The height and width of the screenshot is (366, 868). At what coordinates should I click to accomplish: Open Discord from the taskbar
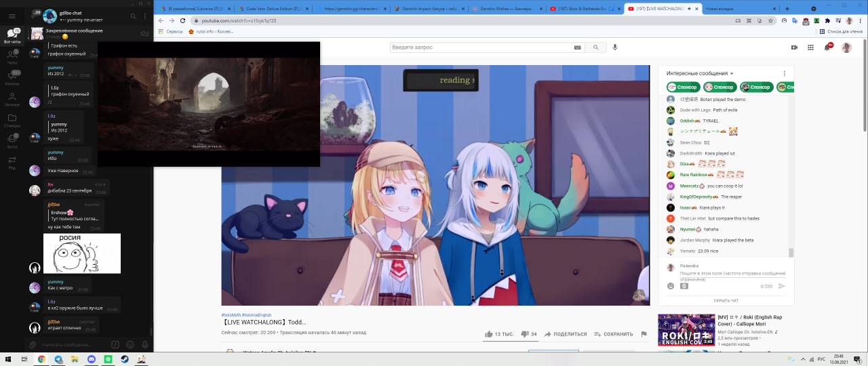pyautogui.click(x=92, y=359)
